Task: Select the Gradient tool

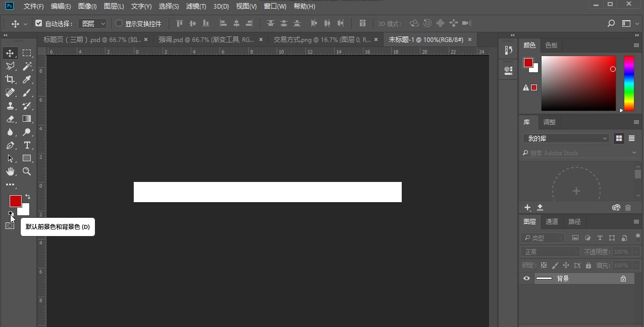Action: [27, 119]
